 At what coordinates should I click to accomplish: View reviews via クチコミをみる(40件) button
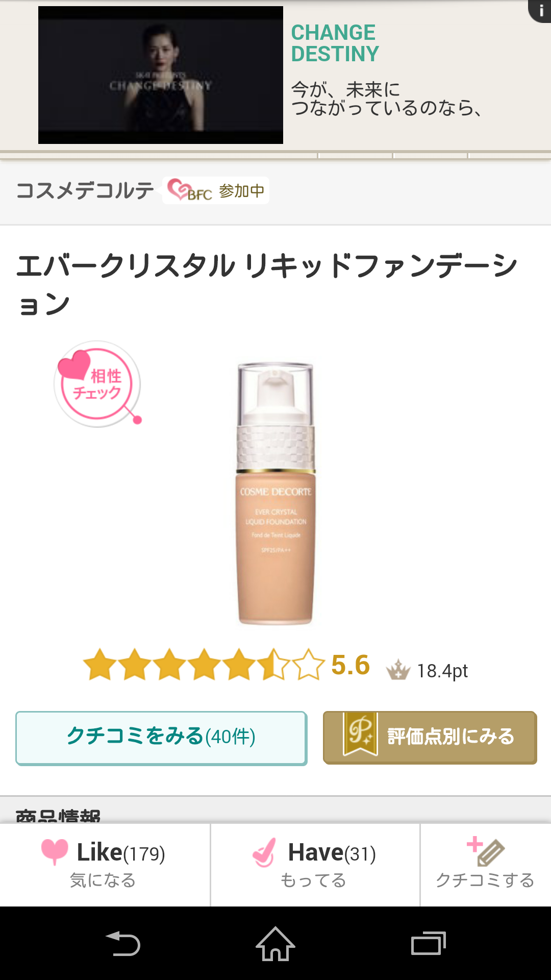point(161,738)
